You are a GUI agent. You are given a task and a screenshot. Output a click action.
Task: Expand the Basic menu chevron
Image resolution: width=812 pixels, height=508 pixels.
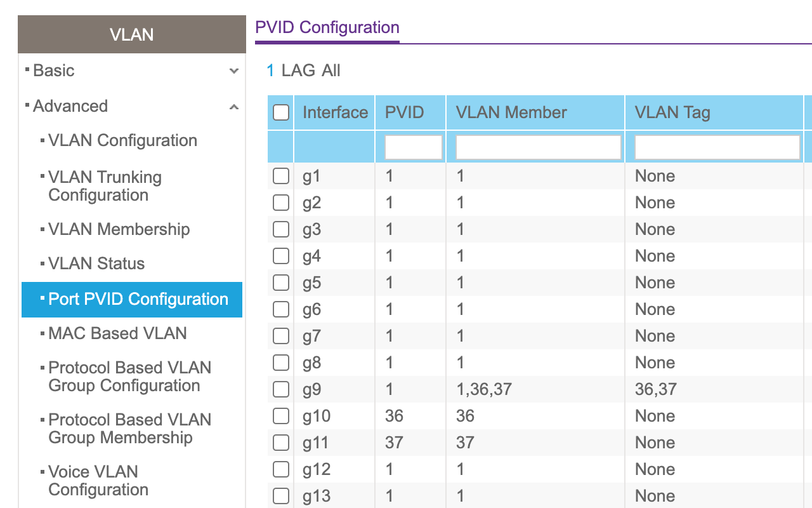click(x=234, y=71)
